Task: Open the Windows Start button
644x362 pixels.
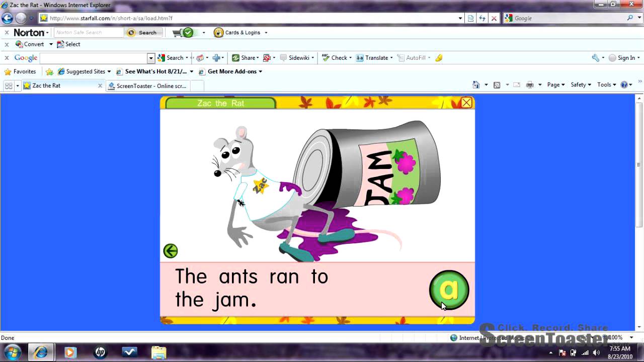Action: coord(12,352)
